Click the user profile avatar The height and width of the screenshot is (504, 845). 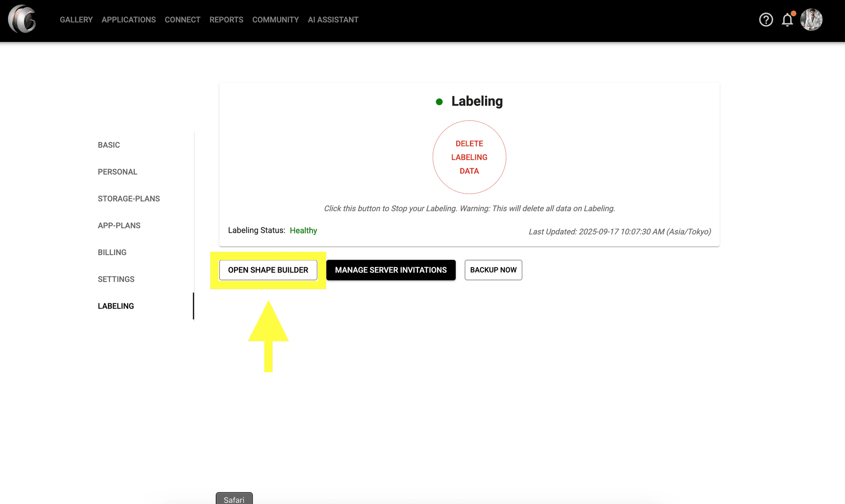(811, 20)
